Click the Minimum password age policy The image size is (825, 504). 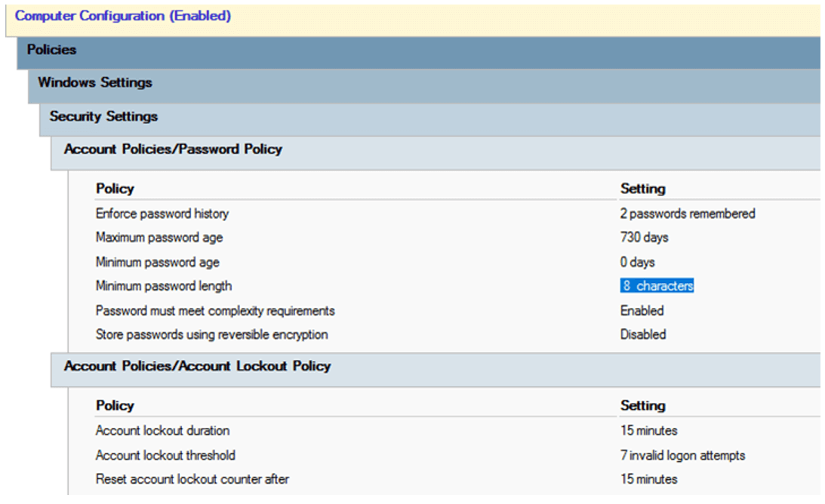pyautogui.click(x=157, y=262)
